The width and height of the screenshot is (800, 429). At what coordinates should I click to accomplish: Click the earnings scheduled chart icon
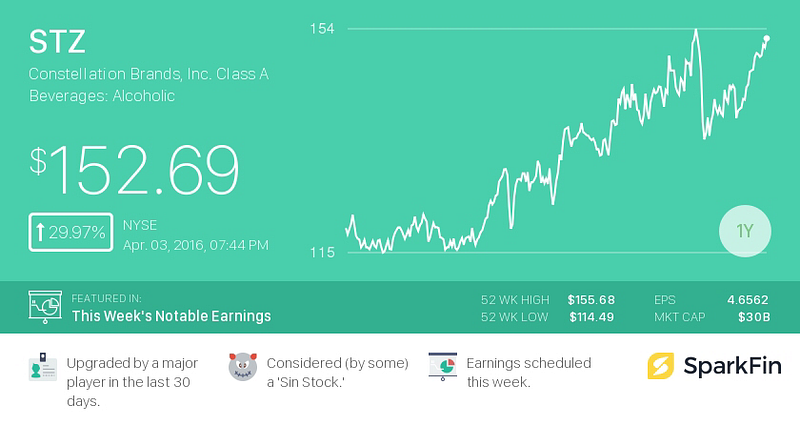(442, 366)
